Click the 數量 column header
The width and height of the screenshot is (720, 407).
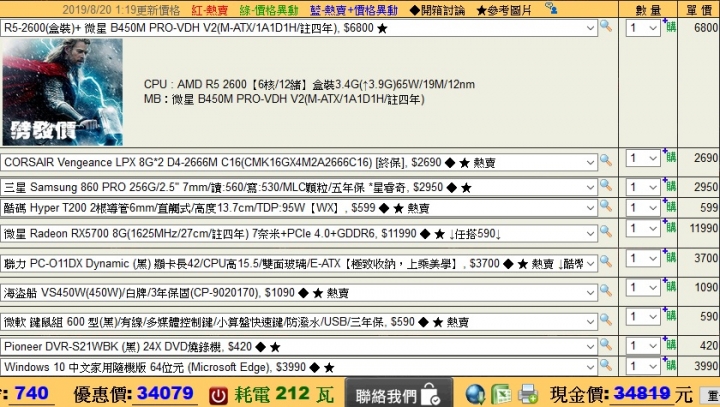[648, 10]
